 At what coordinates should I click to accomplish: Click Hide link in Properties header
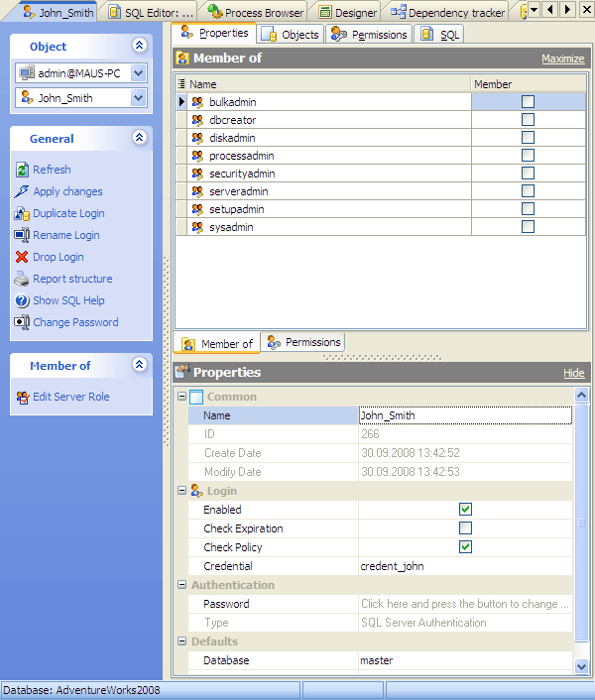[x=573, y=373]
